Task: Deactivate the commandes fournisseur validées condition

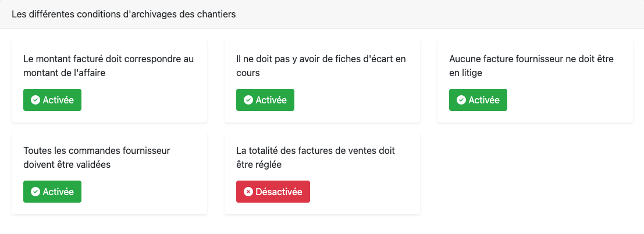Action: (x=52, y=192)
